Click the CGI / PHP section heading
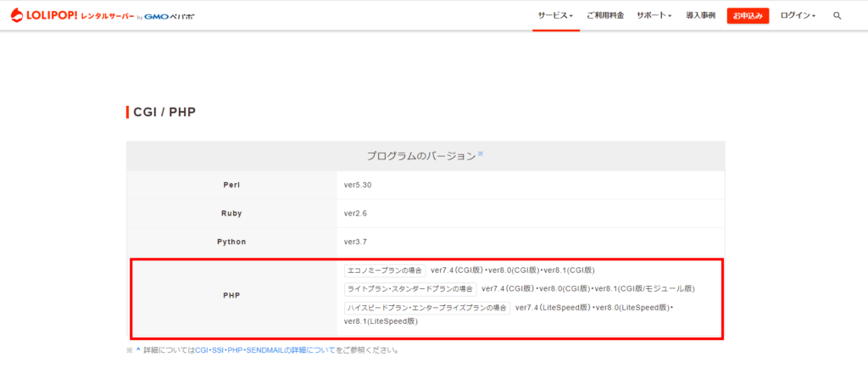The width and height of the screenshot is (868, 368). click(x=164, y=112)
